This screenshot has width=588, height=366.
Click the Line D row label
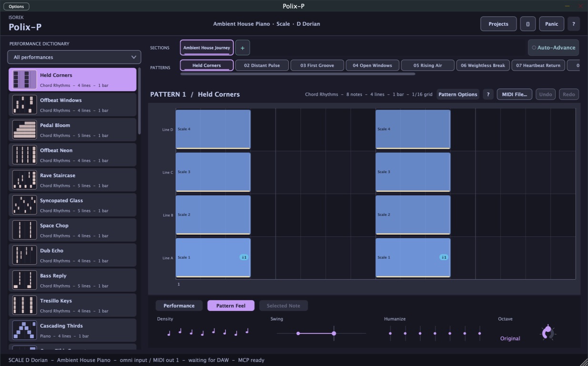coord(168,130)
